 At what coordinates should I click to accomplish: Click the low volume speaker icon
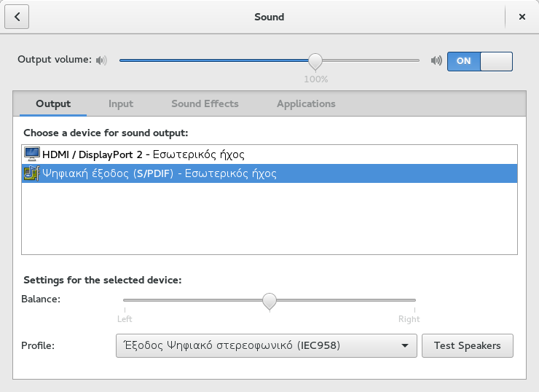click(x=101, y=60)
